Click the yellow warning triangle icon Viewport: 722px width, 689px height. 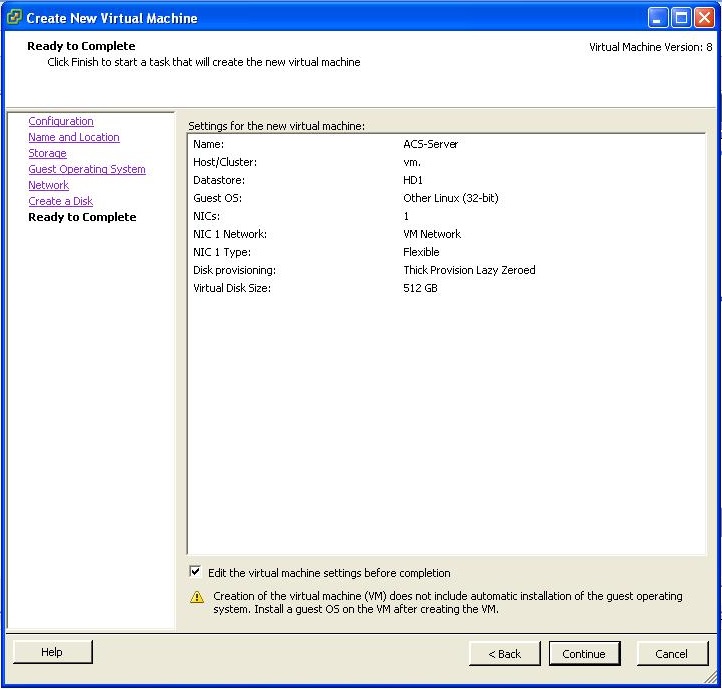click(197, 597)
